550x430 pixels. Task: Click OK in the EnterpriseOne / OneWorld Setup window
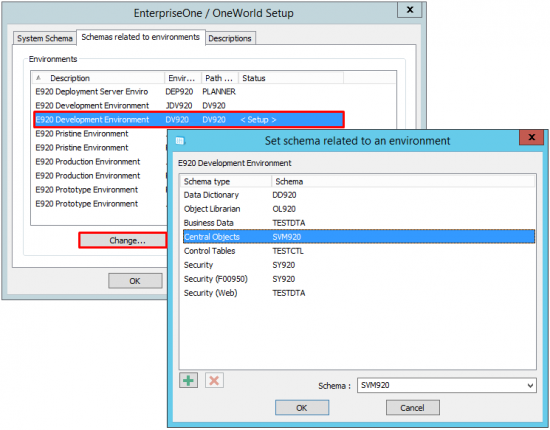[x=135, y=281]
